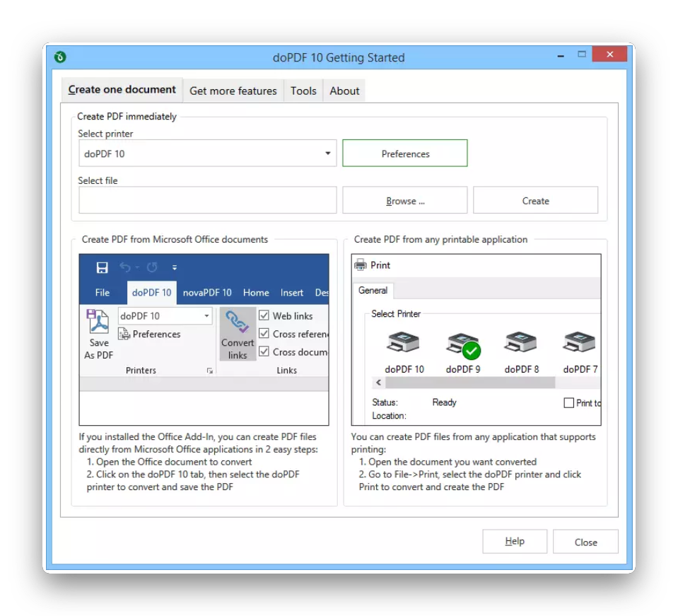Maximize the doPDF window
The width and height of the screenshot is (678, 616).
tap(582, 54)
